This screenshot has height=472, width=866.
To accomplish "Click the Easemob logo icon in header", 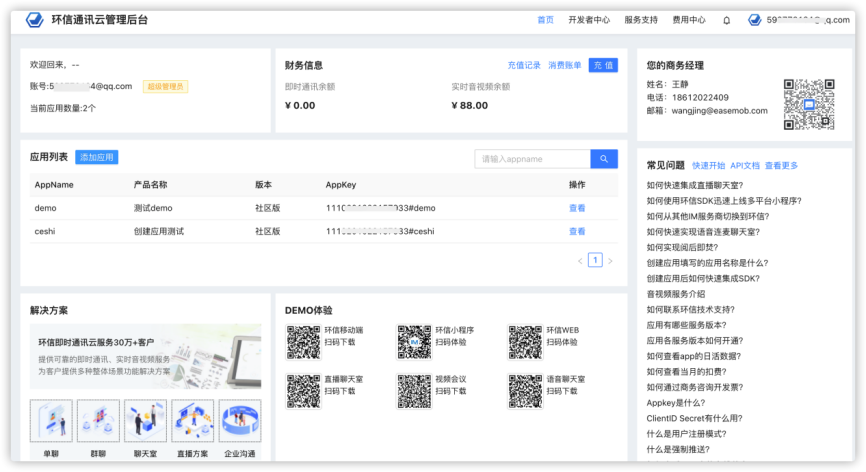I will (x=34, y=20).
